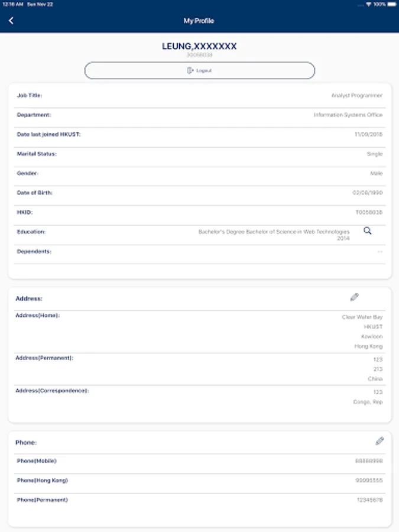Select the Home address entry
Screen dimensions: 399x532
200,332
